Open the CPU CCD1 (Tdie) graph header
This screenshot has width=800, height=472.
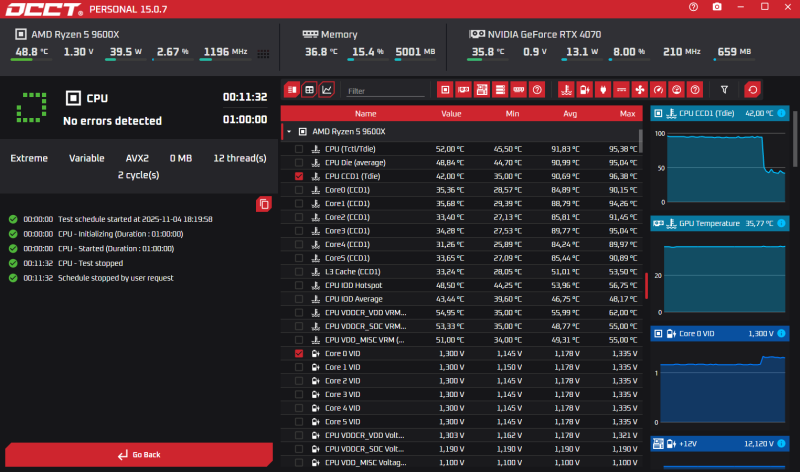(x=720, y=113)
